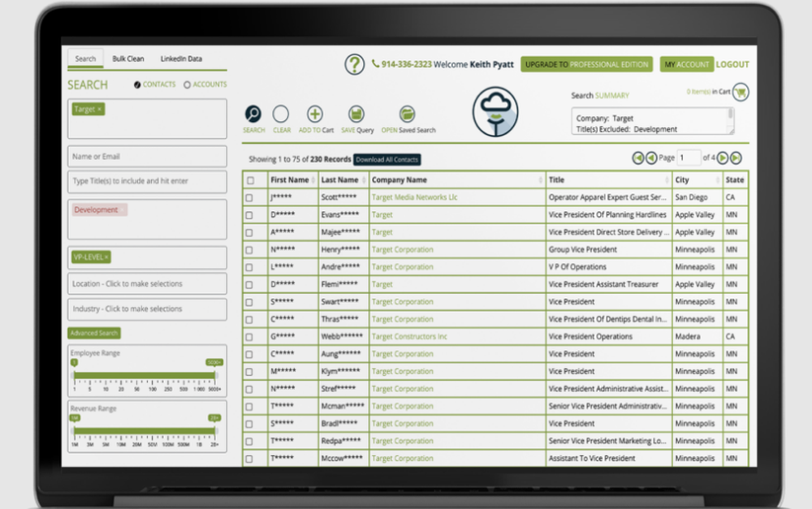
Task: Click the Development excluded title tag
Action: [98, 209]
